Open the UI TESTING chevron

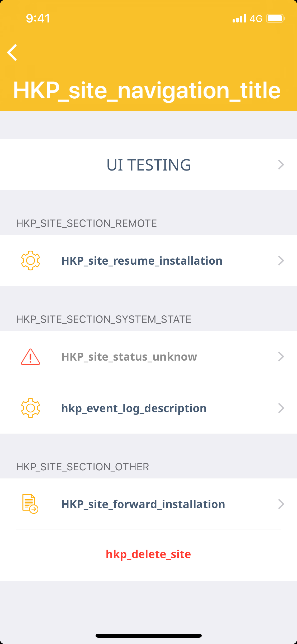[x=281, y=165]
